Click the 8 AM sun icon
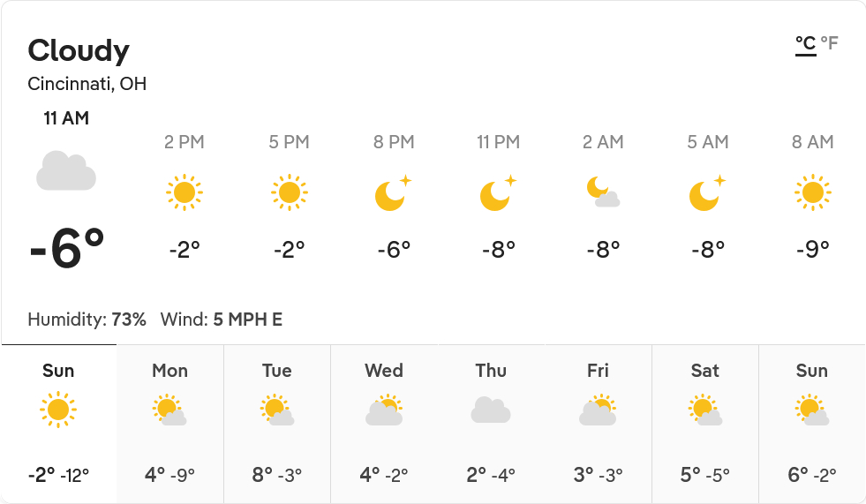 [812, 192]
